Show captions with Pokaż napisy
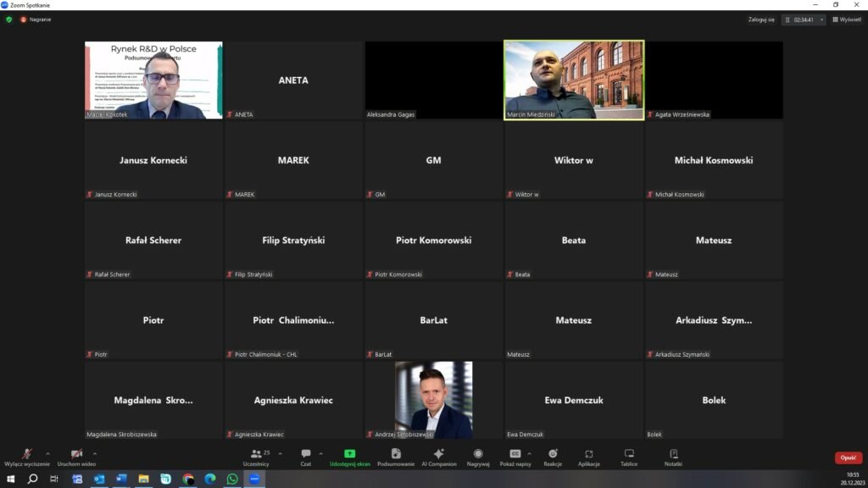The height and width of the screenshot is (488, 868). (x=515, y=456)
